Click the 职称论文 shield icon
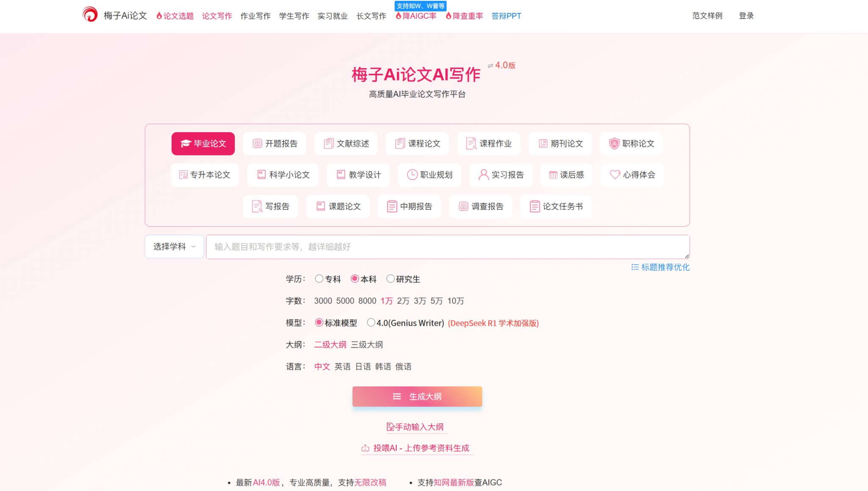Screen dimensions: 868x491 pyautogui.click(x=614, y=144)
